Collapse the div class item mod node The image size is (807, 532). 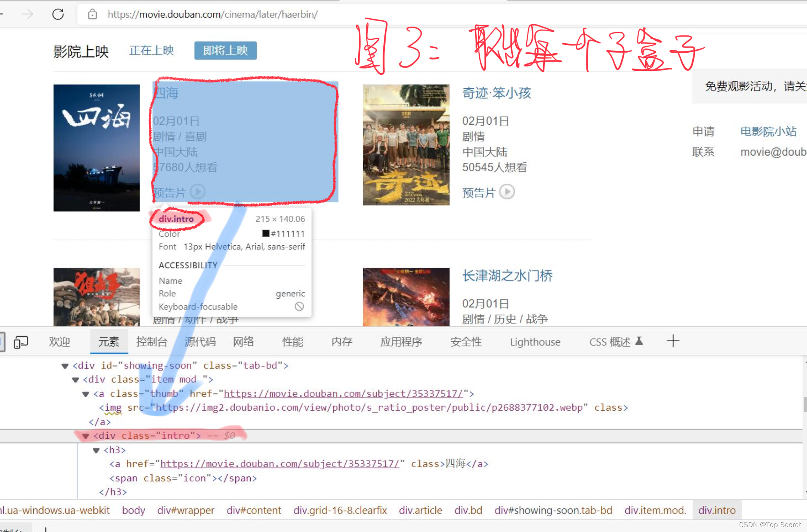pos(75,380)
